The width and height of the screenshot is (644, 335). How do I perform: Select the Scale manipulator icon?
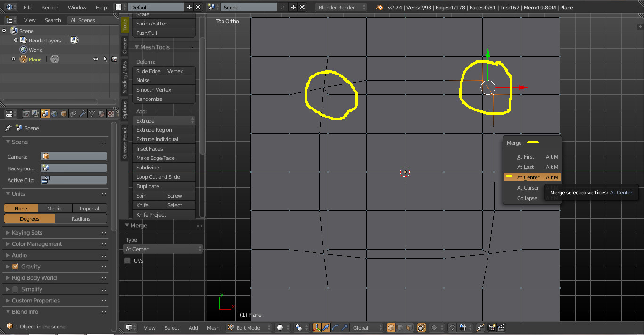[x=345, y=327]
